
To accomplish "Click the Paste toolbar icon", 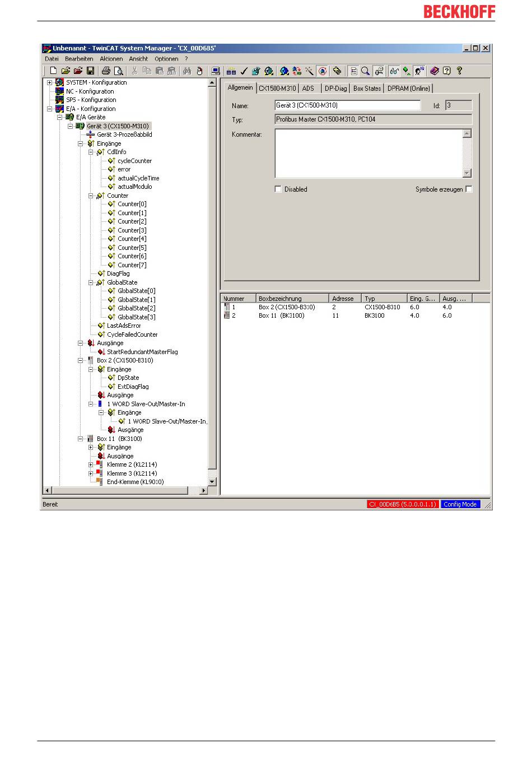I will [x=160, y=71].
